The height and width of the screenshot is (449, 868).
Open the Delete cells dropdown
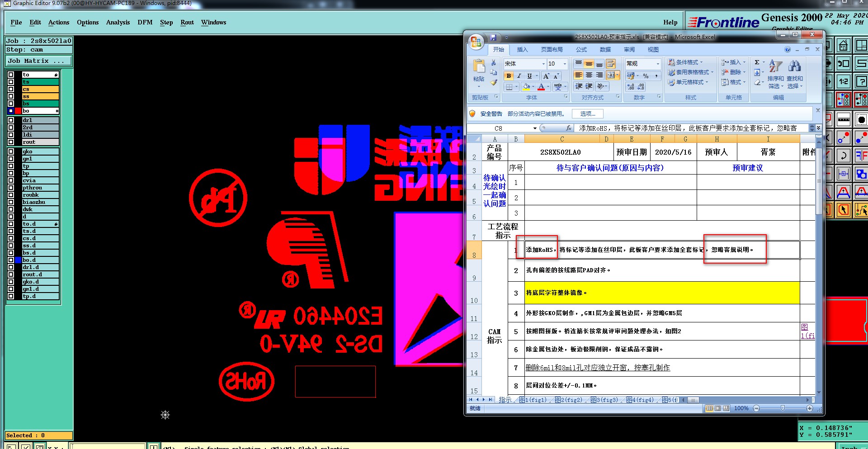click(733, 72)
